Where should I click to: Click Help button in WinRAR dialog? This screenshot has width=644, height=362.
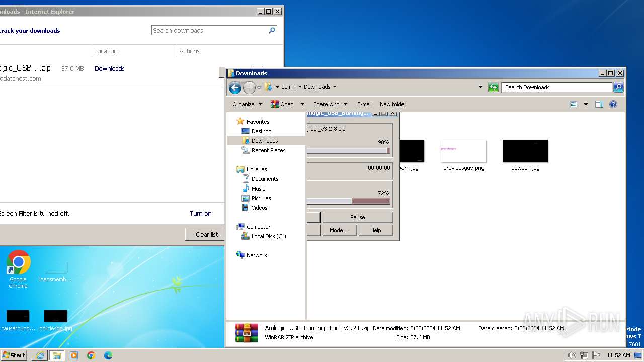[x=375, y=230]
